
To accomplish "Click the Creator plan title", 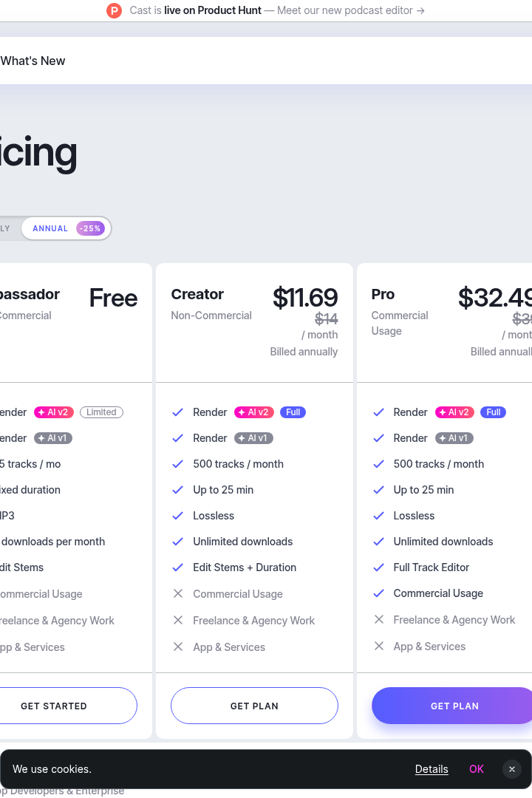I will tap(197, 294).
